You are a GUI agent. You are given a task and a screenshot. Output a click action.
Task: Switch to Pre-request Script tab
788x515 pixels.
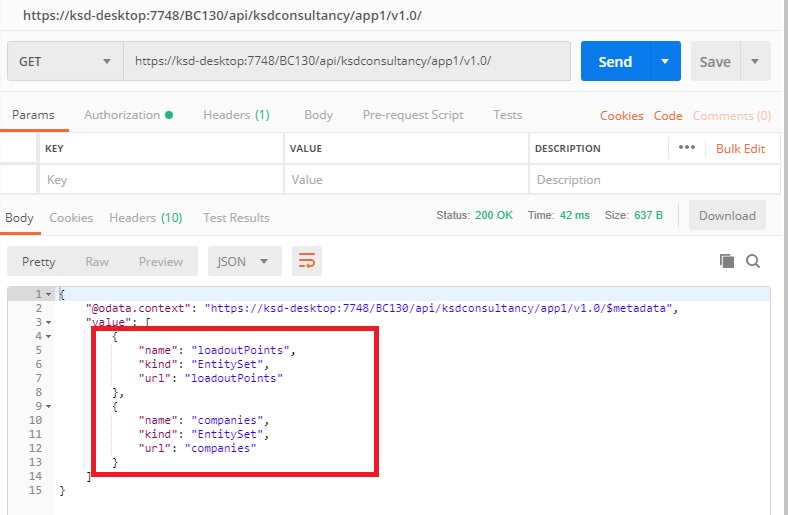[x=412, y=115]
